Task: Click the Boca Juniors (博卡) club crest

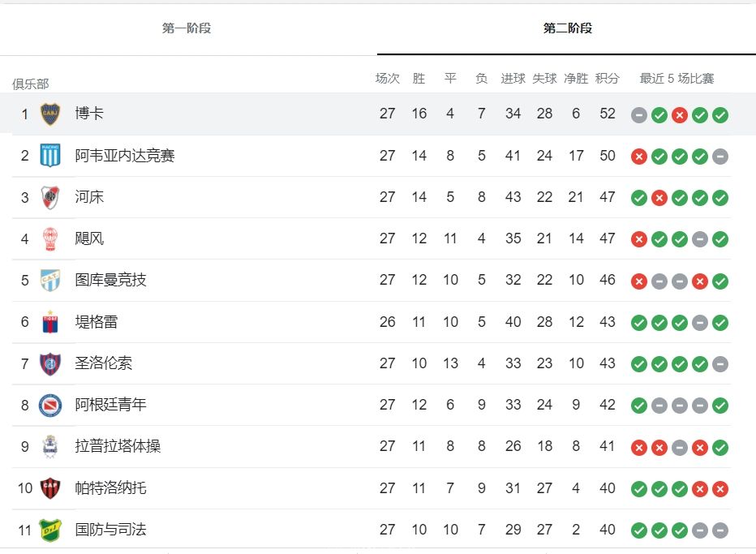Action: pos(50,114)
